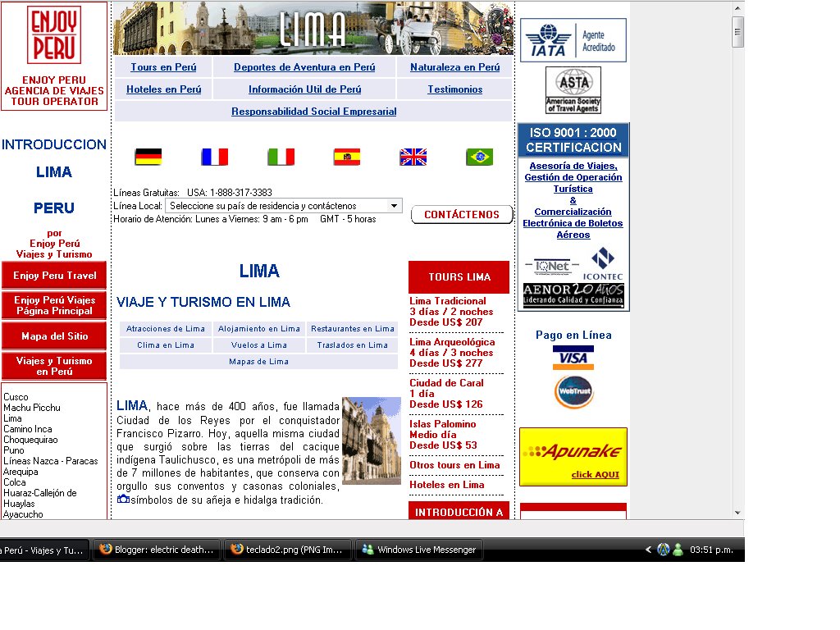Click the CONTÁCTENOS button
Screen dimensions: 840x630
click(462, 214)
